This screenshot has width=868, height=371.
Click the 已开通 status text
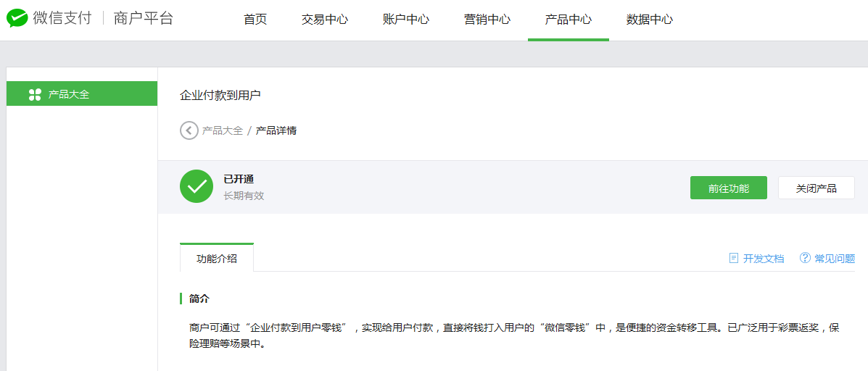(x=239, y=179)
